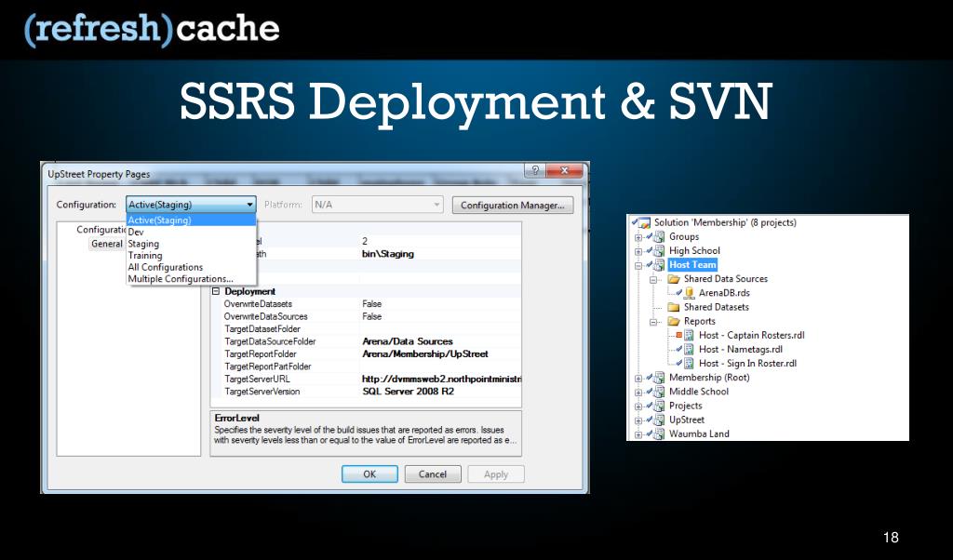The height and width of the screenshot is (560, 953).
Task: Click the Solution 'Membership' icon
Action: tap(642, 223)
